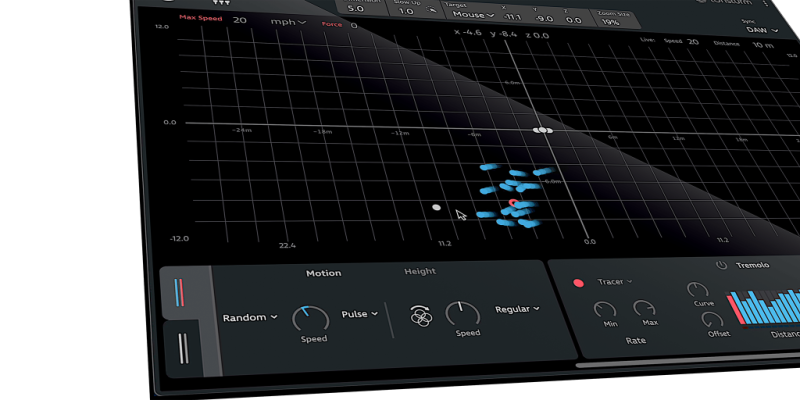The width and height of the screenshot is (800, 400).
Task: Click the 22.4 bottom axis label
Action: [287, 245]
